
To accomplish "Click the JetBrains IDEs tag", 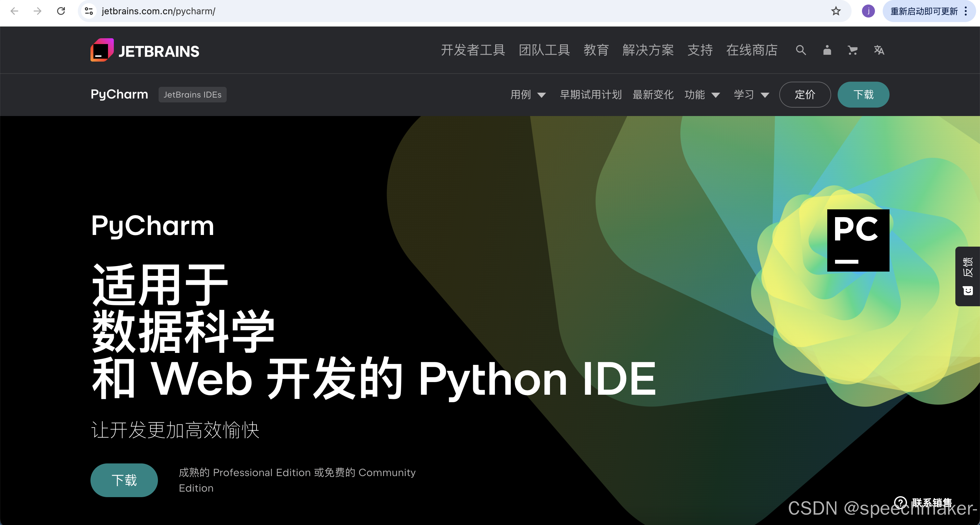I will (192, 95).
